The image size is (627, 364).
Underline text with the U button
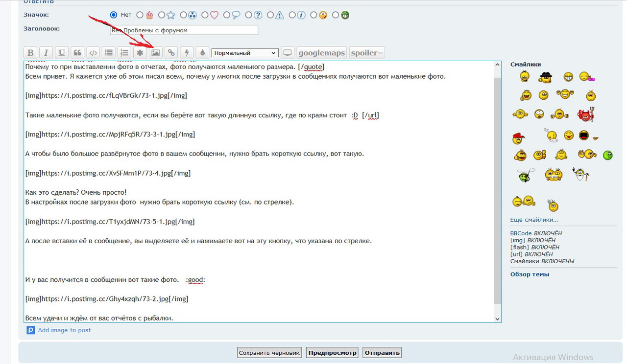pos(61,53)
